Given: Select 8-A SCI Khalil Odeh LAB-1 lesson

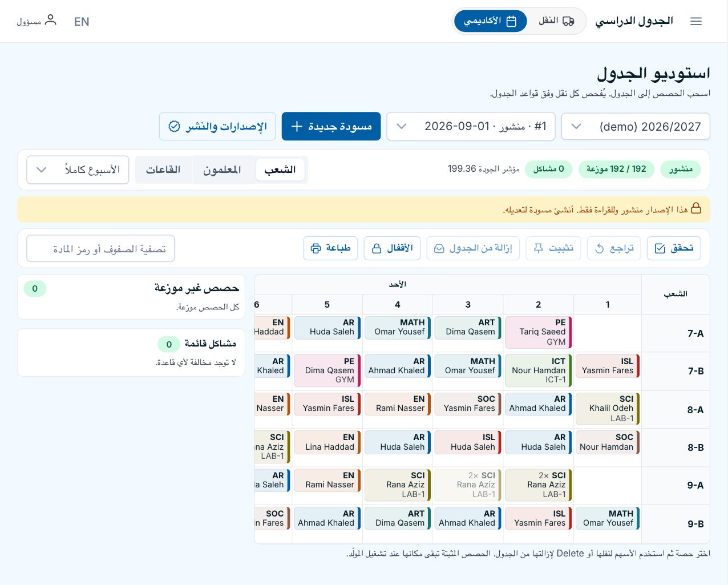Looking at the screenshot, I should coord(608,409).
